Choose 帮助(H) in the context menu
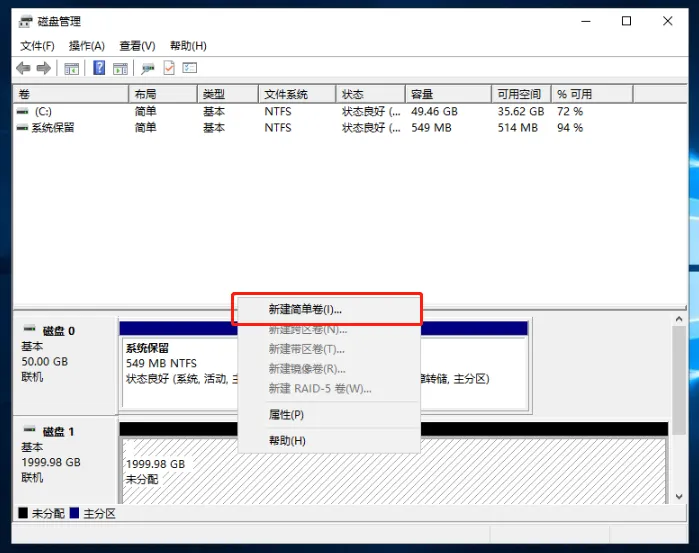The height and width of the screenshot is (553, 699). pyautogui.click(x=329, y=441)
